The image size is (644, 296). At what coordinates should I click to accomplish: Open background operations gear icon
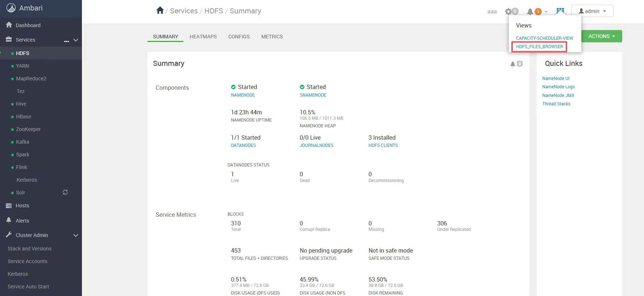509,12
